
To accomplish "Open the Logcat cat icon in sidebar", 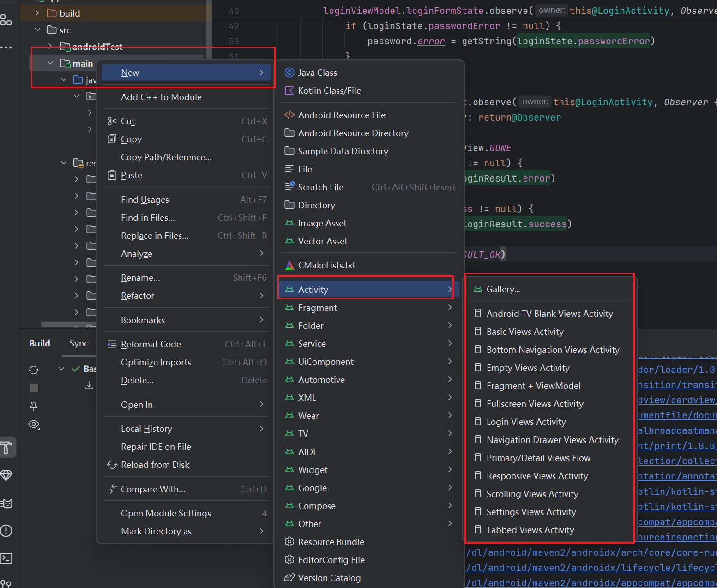I will 6,503.
